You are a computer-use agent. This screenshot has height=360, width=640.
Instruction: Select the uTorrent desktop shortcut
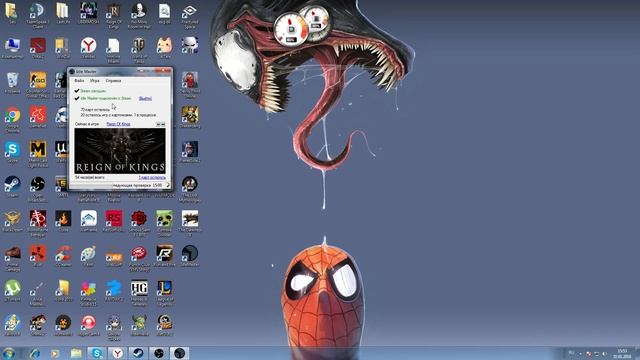point(12,291)
